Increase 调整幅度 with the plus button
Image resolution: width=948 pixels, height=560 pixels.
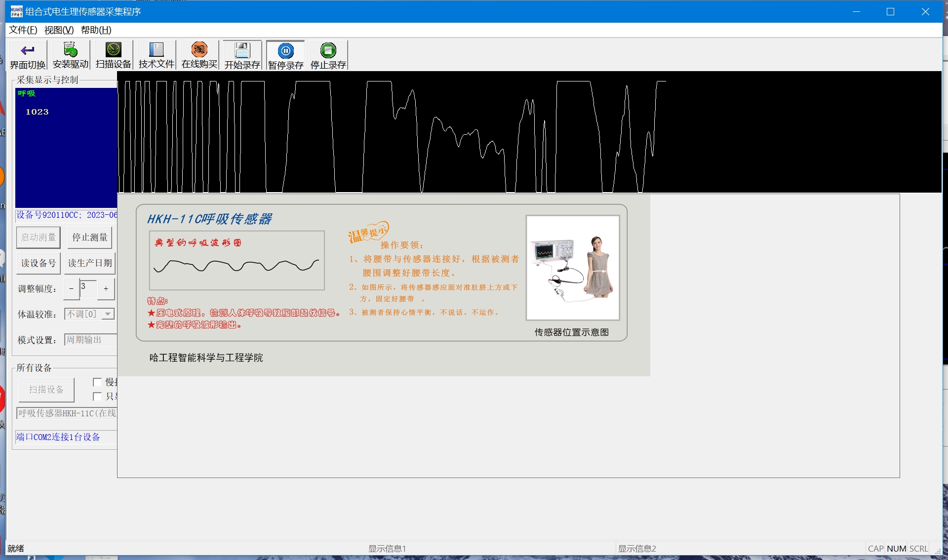tap(106, 289)
